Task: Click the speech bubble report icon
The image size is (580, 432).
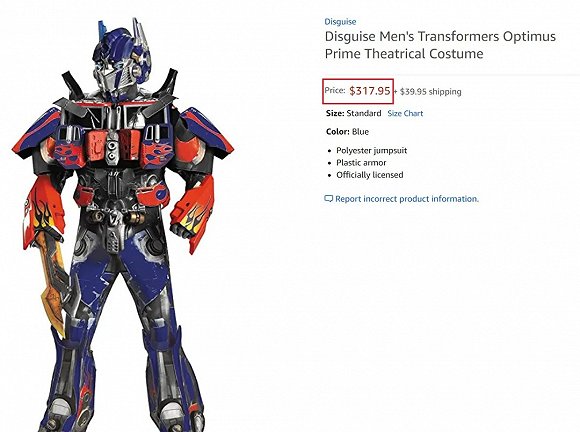Action: coord(328,199)
